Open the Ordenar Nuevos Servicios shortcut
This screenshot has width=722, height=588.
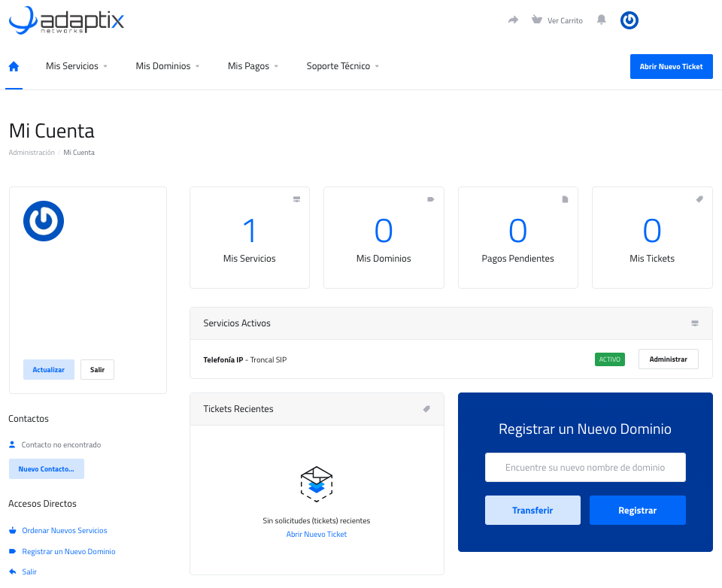tap(65, 530)
